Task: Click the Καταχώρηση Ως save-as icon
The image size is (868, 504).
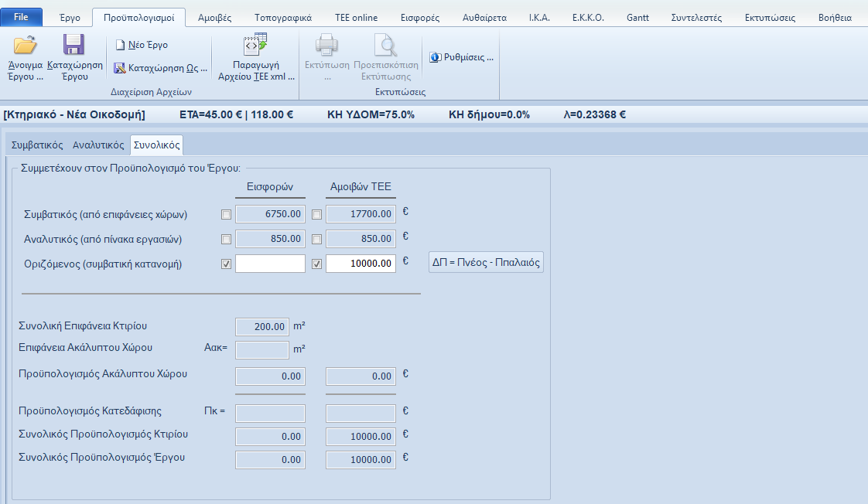Action: pos(120,68)
